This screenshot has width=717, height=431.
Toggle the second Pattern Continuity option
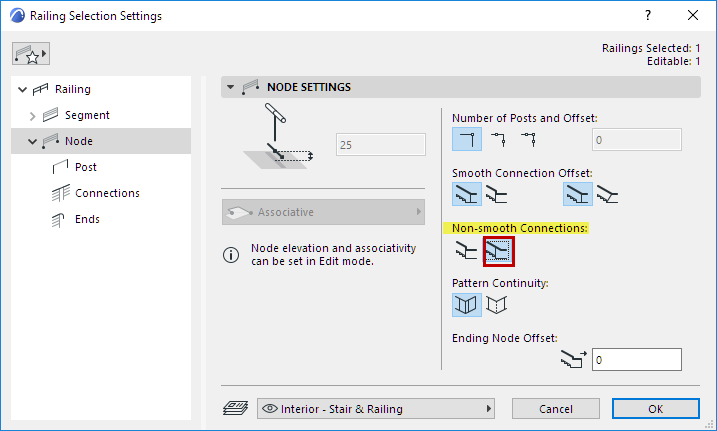click(497, 304)
